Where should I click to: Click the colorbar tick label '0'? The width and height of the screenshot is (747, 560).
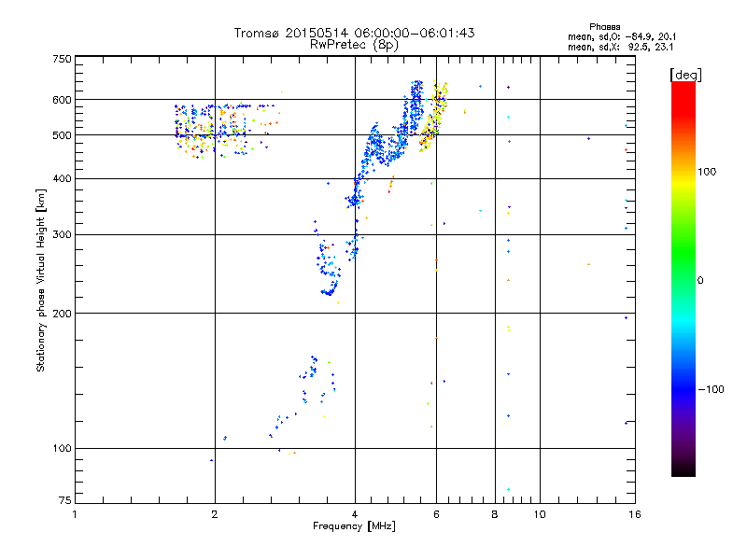700,281
